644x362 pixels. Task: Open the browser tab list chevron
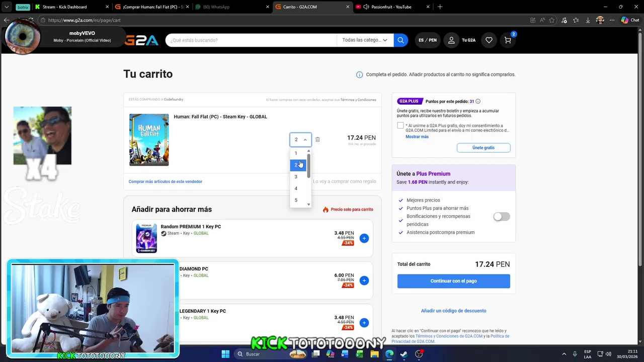[x=7, y=7]
